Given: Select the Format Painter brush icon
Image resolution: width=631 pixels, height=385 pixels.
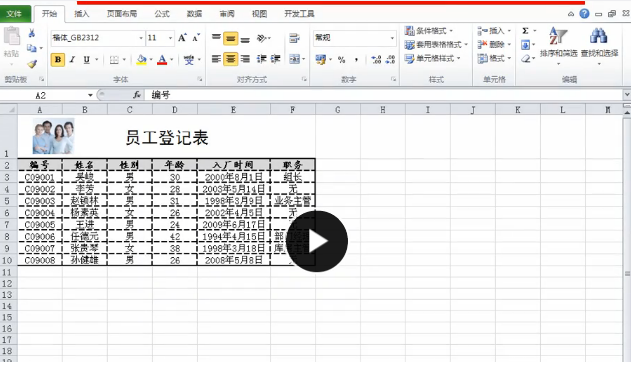Looking at the screenshot, I should coord(32,64).
